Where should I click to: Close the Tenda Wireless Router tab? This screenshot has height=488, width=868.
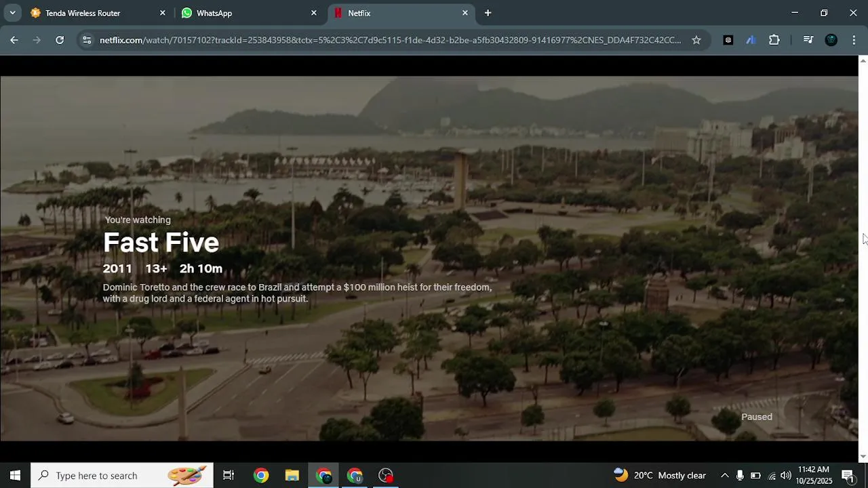point(163,13)
